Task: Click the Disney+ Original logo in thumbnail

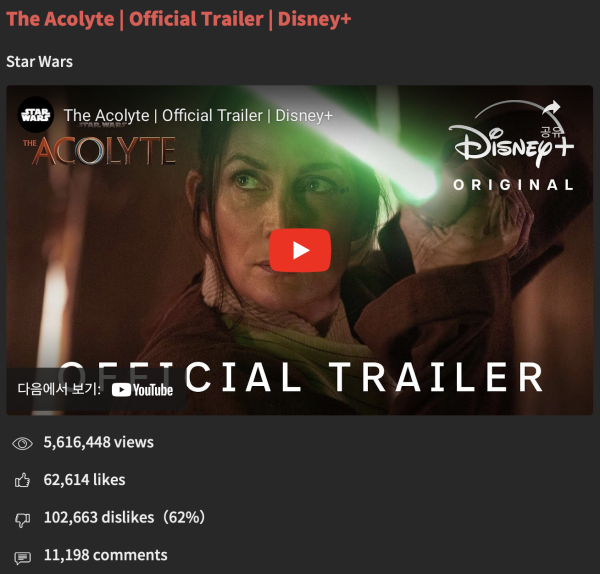Action: [511, 157]
